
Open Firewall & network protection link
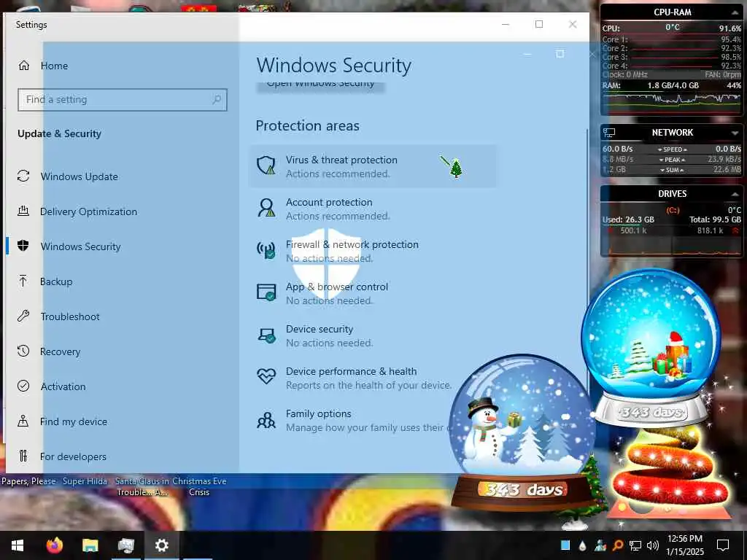click(x=352, y=244)
